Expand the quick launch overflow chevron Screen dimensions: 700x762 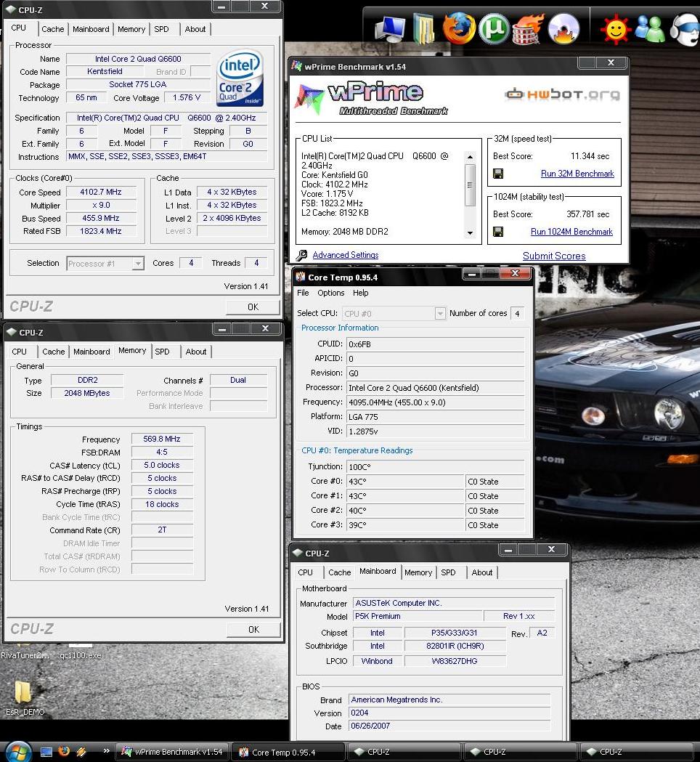(x=107, y=751)
